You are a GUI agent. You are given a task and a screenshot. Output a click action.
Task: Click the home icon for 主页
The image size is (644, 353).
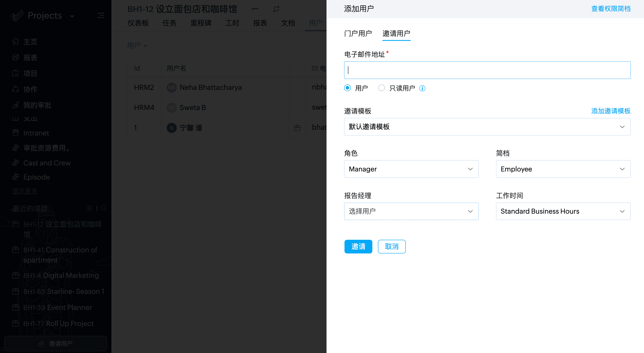pyautogui.click(x=15, y=42)
